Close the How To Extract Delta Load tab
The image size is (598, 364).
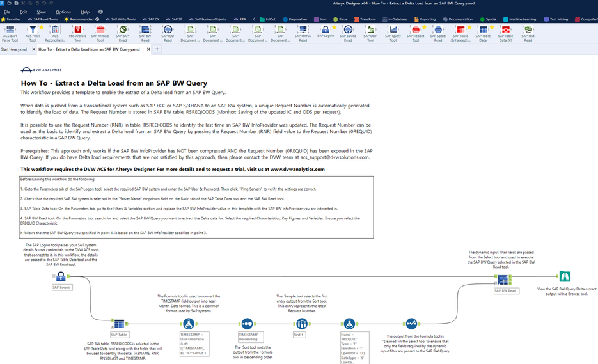148,49
